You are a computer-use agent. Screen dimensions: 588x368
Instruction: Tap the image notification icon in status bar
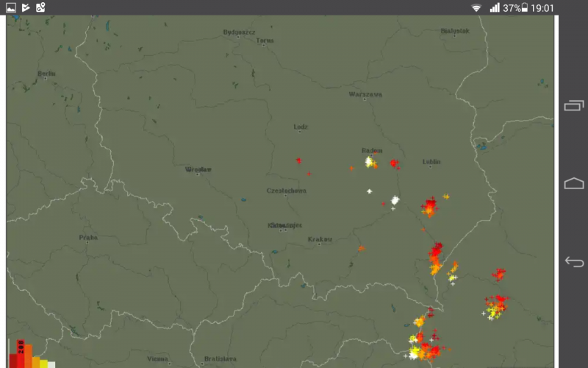pyautogui.click(x=10, y=8)
